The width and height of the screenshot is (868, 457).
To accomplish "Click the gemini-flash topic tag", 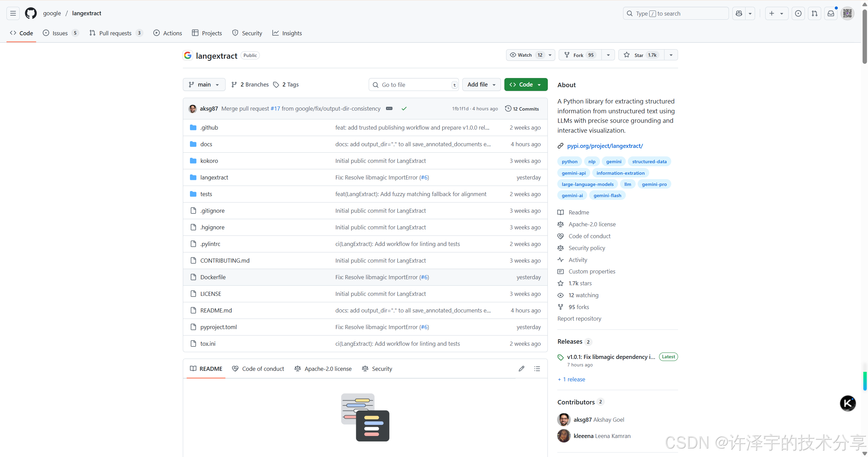I will point(607,195).
